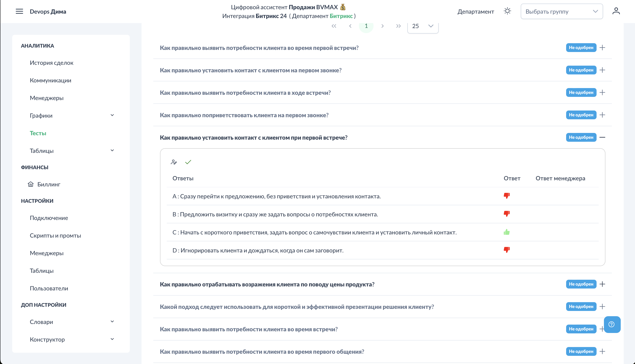Click thumbs down for answer D

(507, 250)
